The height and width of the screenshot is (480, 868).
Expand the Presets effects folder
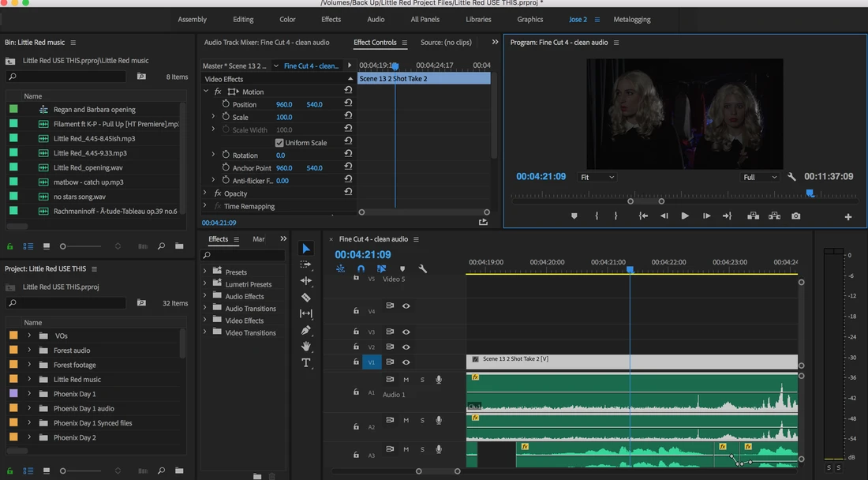coord(205,272)
